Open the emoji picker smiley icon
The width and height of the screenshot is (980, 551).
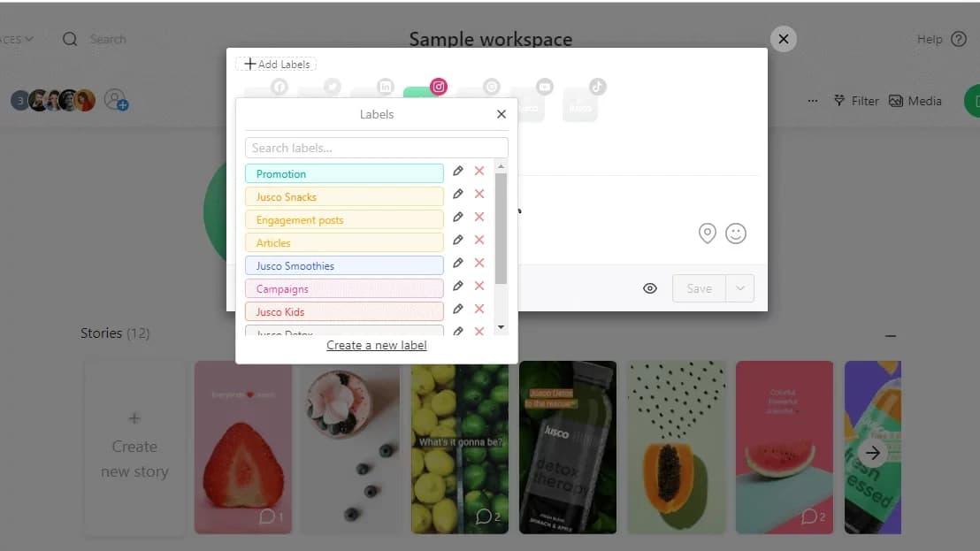(x=735, y=233)
